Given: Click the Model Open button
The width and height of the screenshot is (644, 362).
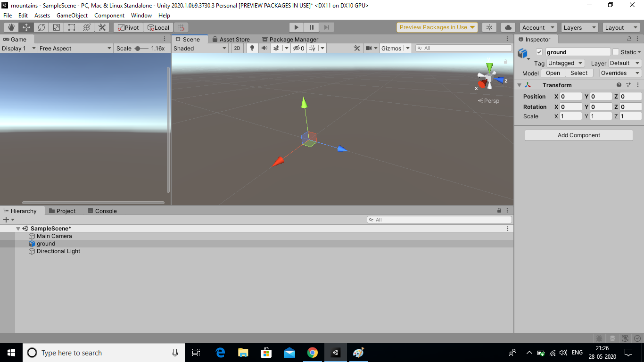Looking at the screenshot, I should [x=553, y=73].
